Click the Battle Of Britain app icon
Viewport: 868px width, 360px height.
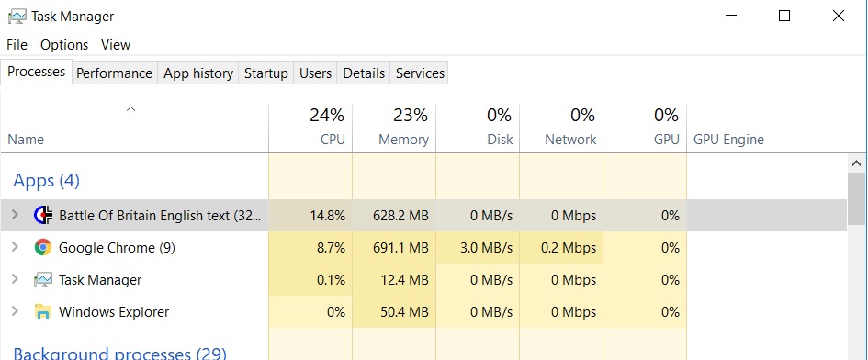click(x=43, y=216)
